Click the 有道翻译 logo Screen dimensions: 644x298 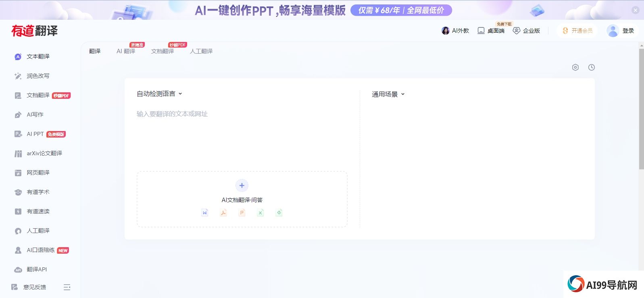(35, 31)
